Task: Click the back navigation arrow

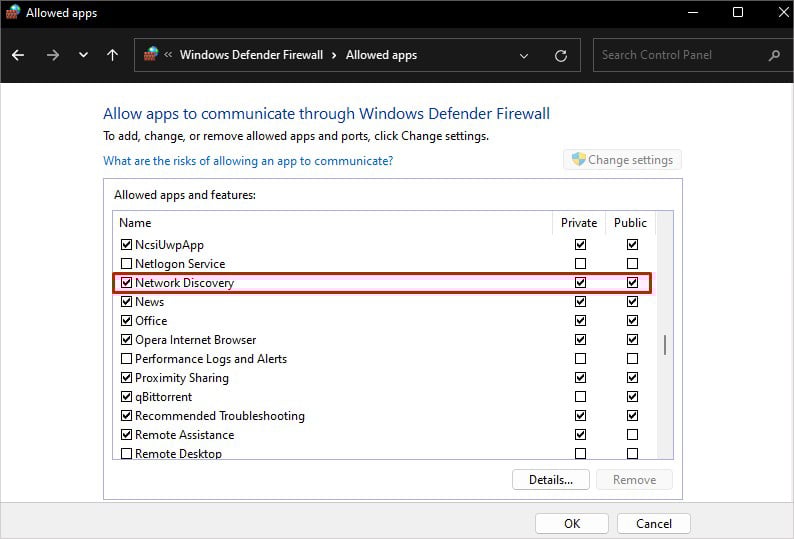Action: [x=18, y=55]
